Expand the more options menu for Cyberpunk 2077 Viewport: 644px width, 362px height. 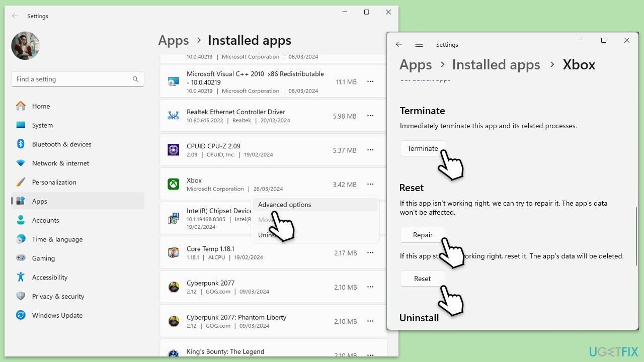370,287
